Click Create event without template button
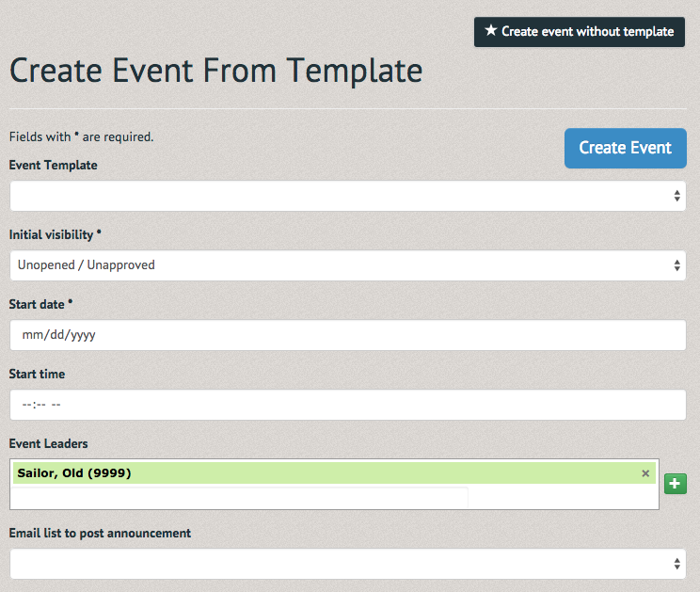This screenshot has width=700, height=592. (579, 32)
